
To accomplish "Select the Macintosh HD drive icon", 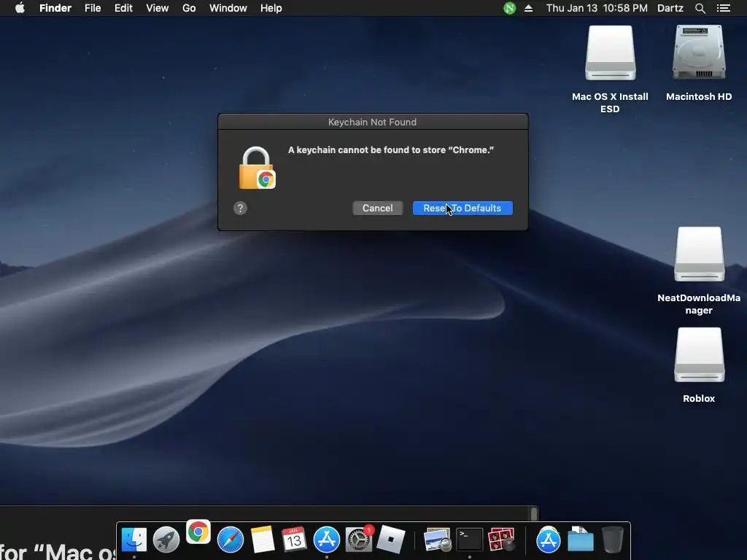I will point(699,52).
